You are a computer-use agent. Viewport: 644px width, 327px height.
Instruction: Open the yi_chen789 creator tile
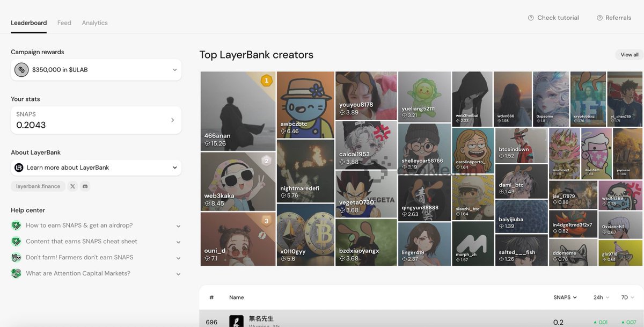tap(625, 99)
